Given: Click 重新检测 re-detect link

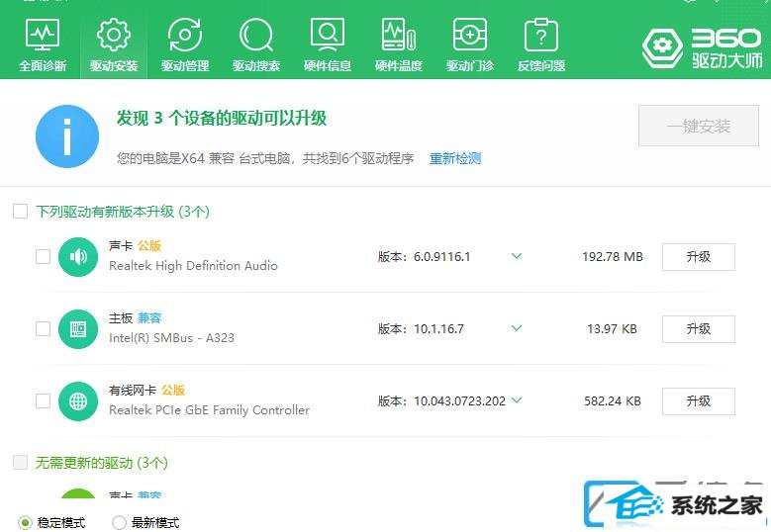Looking at the screenshot, I should [455, 158].
